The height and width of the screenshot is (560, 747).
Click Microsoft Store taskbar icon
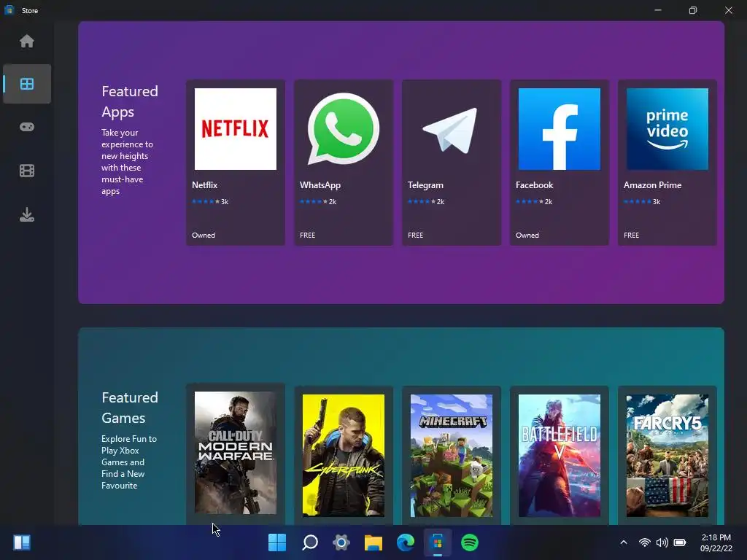coord(438,542)
